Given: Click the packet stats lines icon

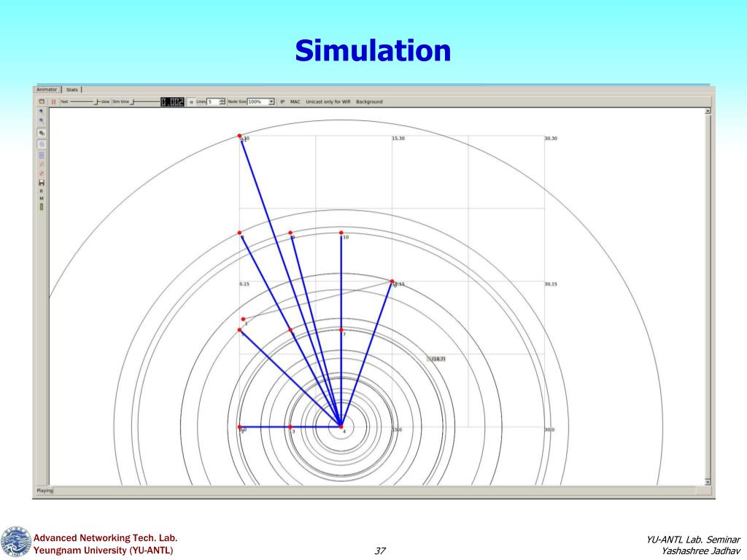Looking at the screenshot, I should (x=42, y=155).
